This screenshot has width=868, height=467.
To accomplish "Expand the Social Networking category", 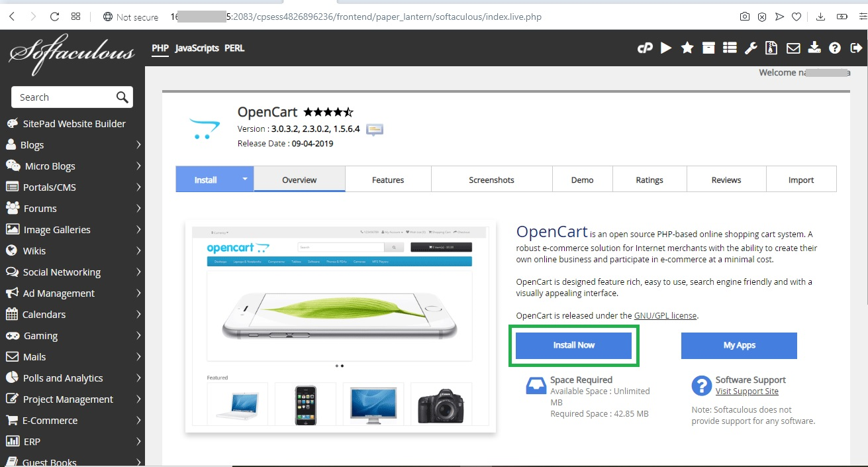I will coord(138,272).
